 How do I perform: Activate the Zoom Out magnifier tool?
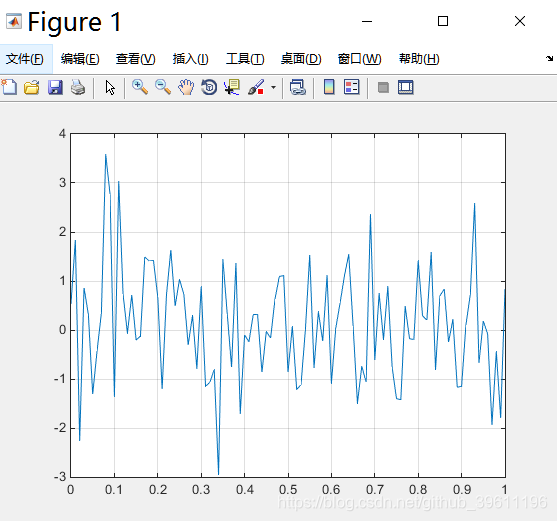click(163, 87)
